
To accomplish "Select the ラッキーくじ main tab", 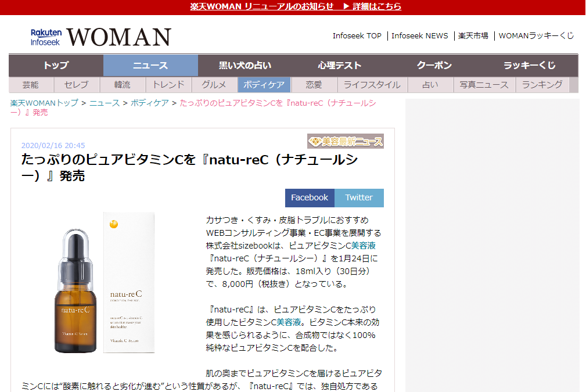I will (x=530, y=65).
